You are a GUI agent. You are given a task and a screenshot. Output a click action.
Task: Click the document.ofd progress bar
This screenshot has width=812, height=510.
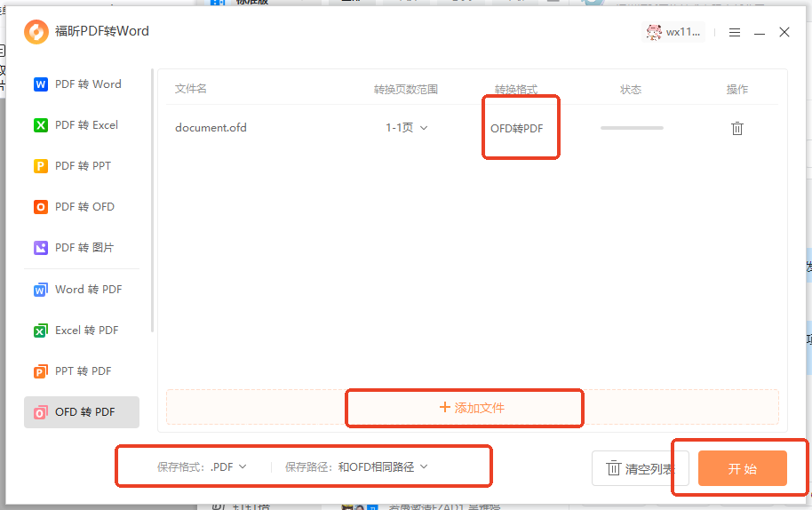[632, 128]
